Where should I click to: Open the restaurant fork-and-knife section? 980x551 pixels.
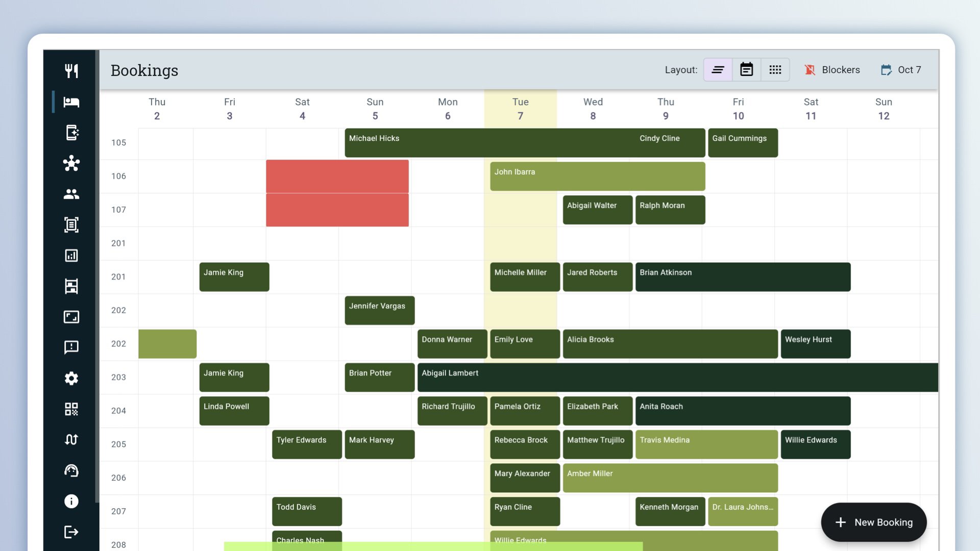71,71
